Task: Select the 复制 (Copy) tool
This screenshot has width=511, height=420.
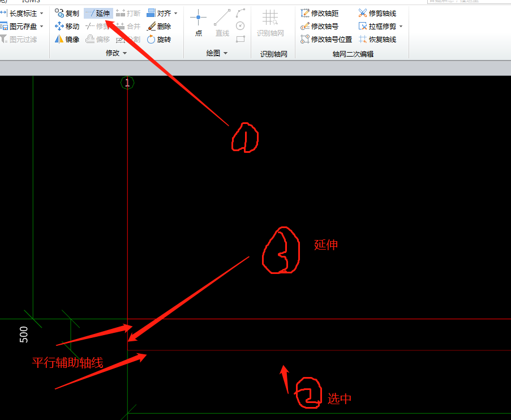Action: point(67,13)
